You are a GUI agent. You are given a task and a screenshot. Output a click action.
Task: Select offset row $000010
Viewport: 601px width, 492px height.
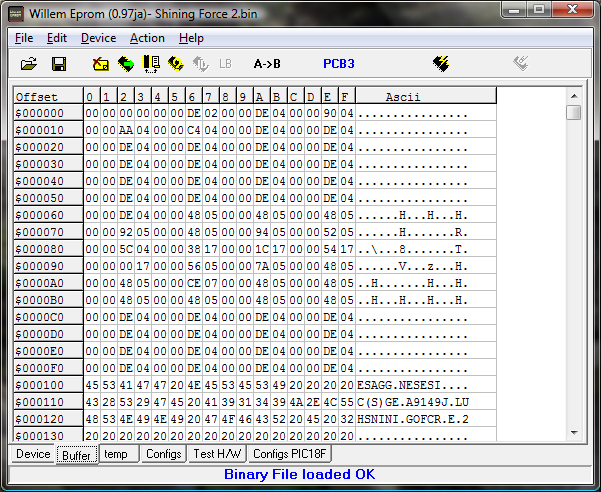(48, 130)
